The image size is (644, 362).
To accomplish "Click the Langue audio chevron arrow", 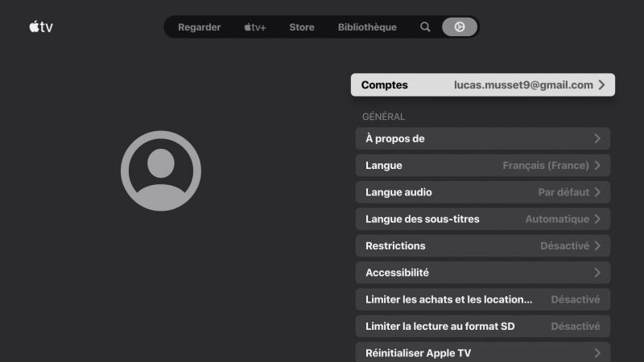I will [597, 192].
